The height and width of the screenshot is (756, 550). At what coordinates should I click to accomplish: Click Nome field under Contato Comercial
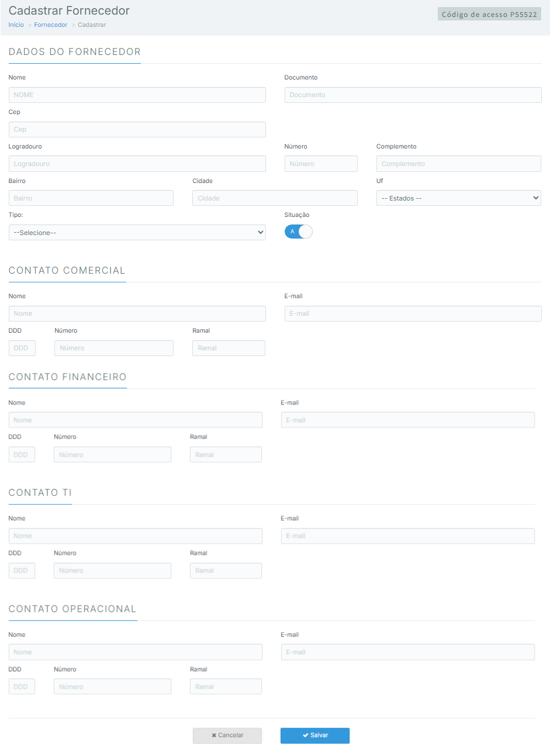click(137, 313)
